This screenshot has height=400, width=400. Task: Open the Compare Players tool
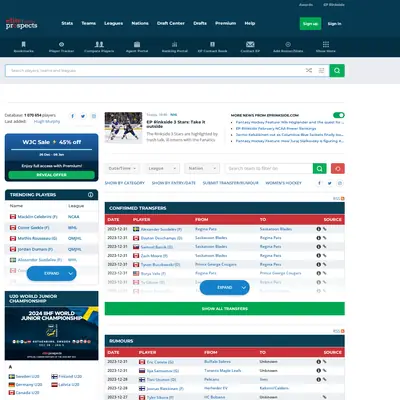(99, 44)
